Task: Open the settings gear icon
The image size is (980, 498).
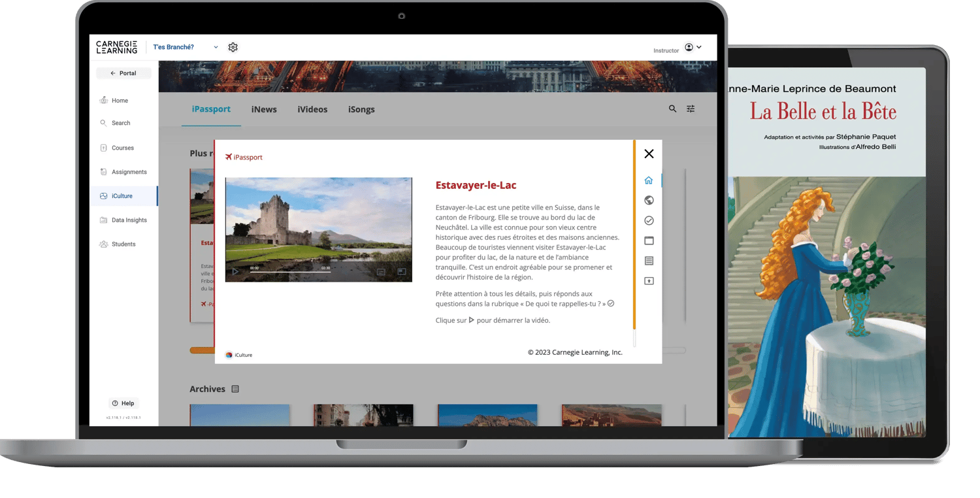Action: coord(233,47)
